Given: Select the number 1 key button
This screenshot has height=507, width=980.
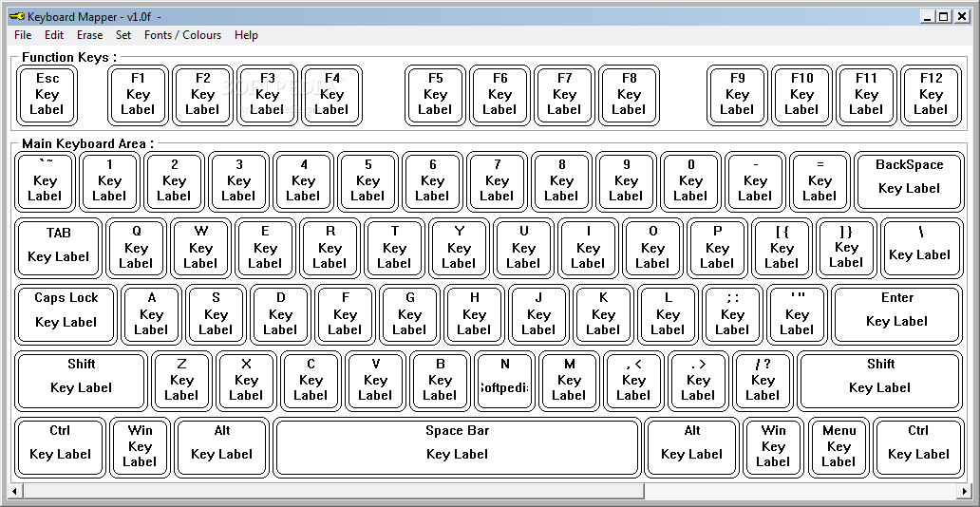Looking at the screenshot, I should [109, 181].
